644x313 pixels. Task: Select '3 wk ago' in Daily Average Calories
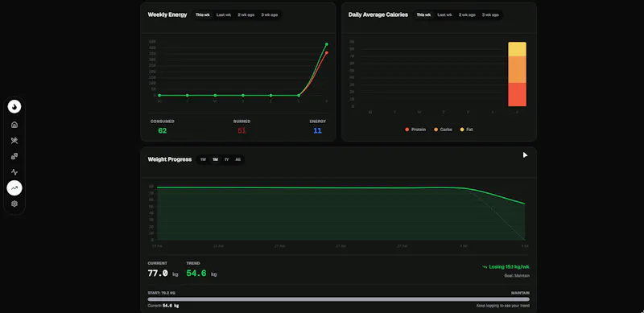click(x=490, y=14)
